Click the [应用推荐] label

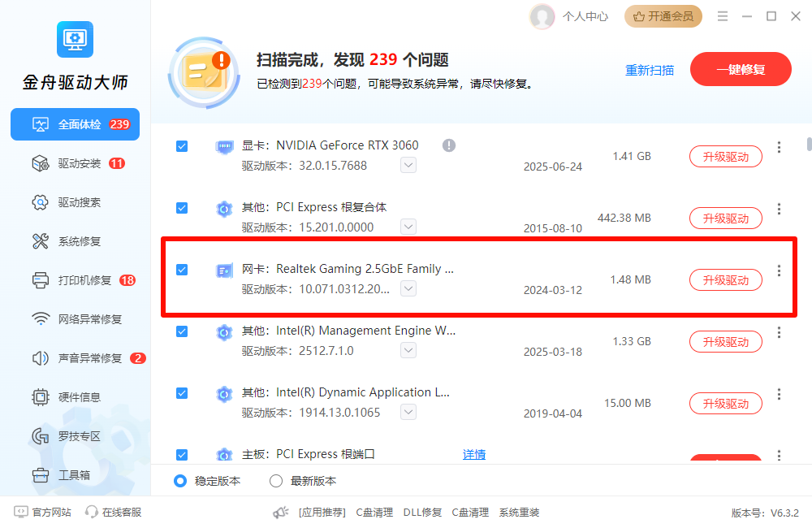(x=322, y=513)
